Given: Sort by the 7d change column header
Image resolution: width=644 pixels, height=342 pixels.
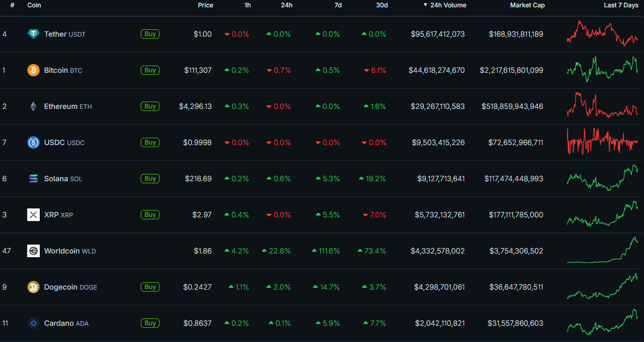Looking at the screenshot, I should (x=338, y=5).
